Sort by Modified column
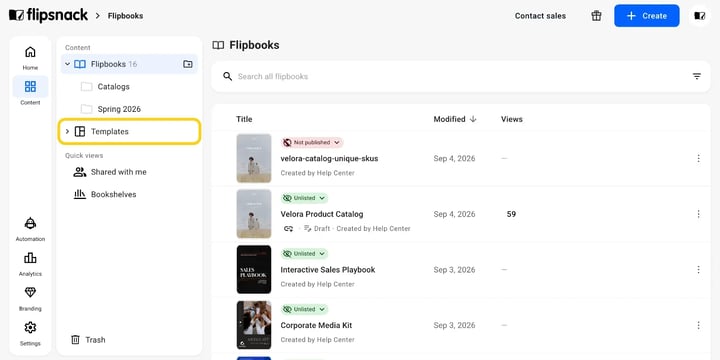 [455, 119]
